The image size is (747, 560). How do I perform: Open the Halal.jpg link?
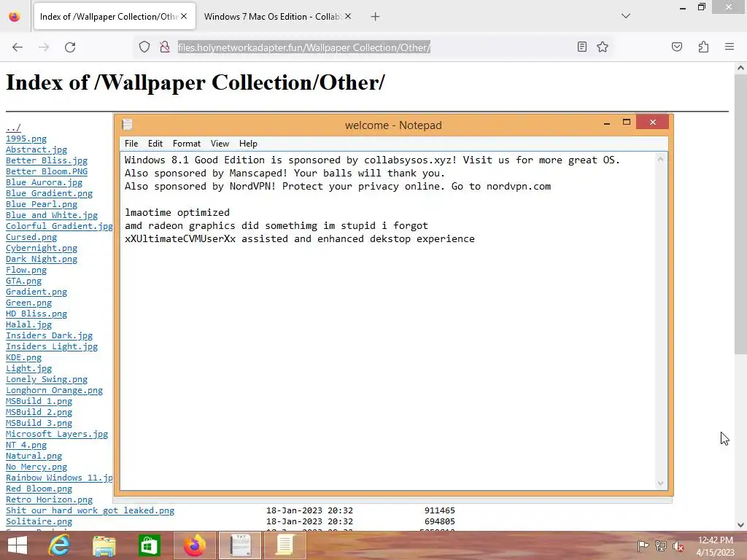tap(28, 324)
